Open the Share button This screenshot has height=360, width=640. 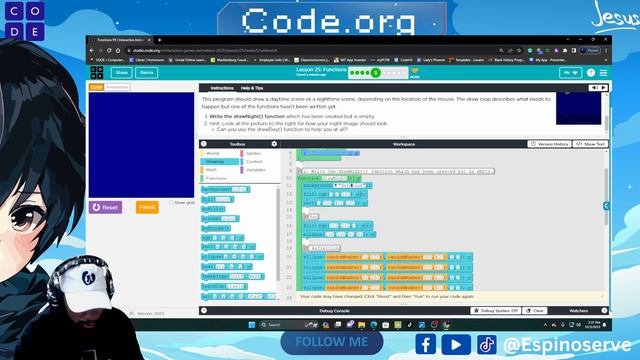(122, 73)
